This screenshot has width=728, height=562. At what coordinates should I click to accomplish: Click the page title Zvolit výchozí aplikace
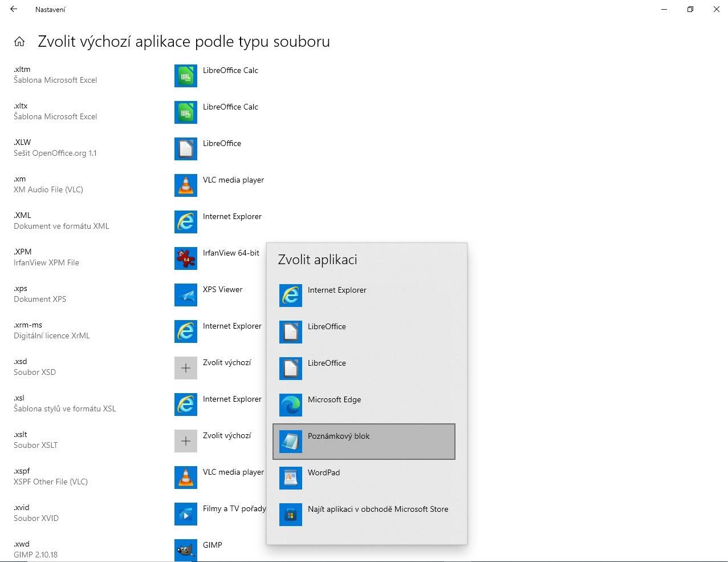click(184, 42)
